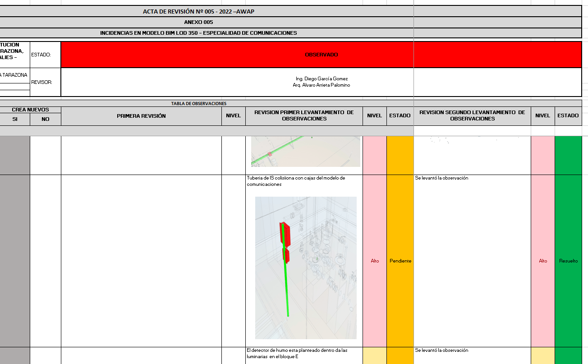Select the REVISION PRIMER LEVANTAMIENTO DE OBSERVACIONES header

tap(304, 116)
